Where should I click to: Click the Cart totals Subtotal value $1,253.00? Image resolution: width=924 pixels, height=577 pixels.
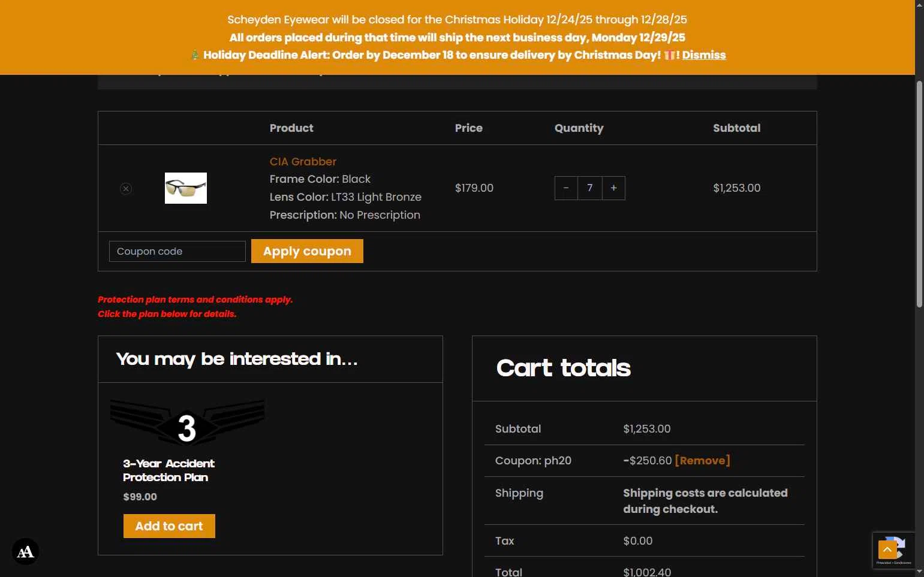click(x=647, y=429)
